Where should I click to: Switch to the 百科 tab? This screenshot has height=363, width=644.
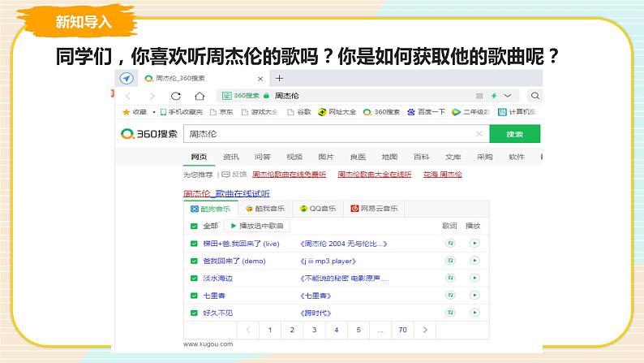pos(422,157)
